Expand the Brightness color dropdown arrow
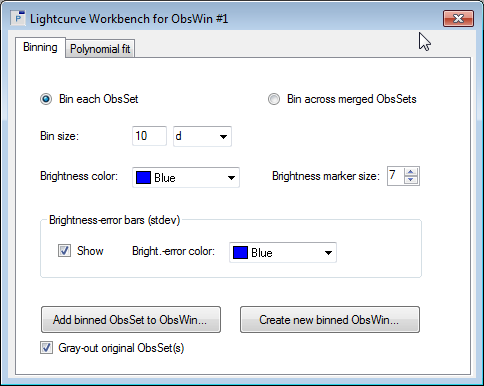This screenshot has width=484, height=386. coord(231,178)
